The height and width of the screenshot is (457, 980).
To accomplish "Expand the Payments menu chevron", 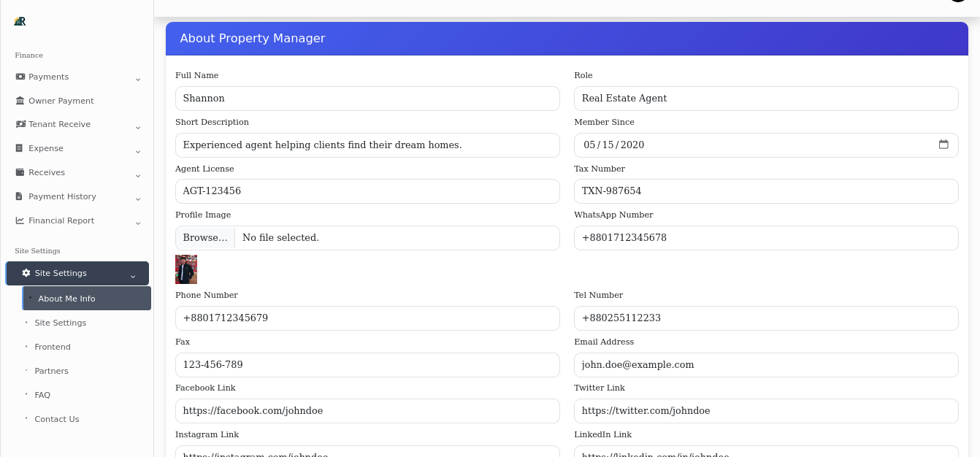I will (138, 79).
